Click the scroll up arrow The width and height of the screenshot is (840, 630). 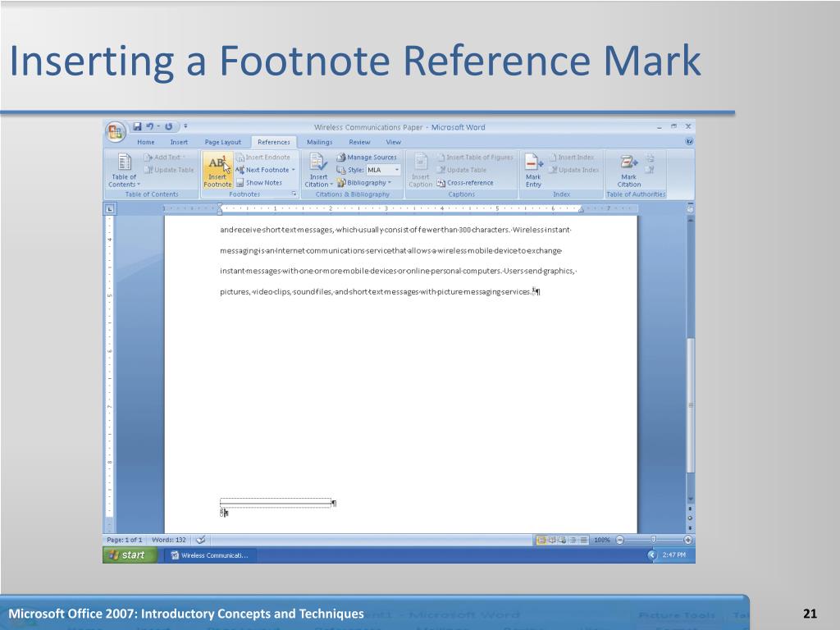pos(690,220)
